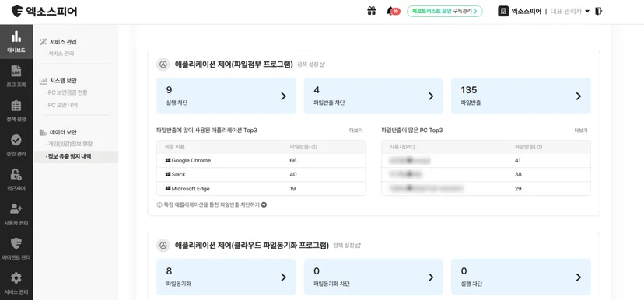
Task: Open the 정책 설정 sidebar icon
Action: tap(16, 106)
